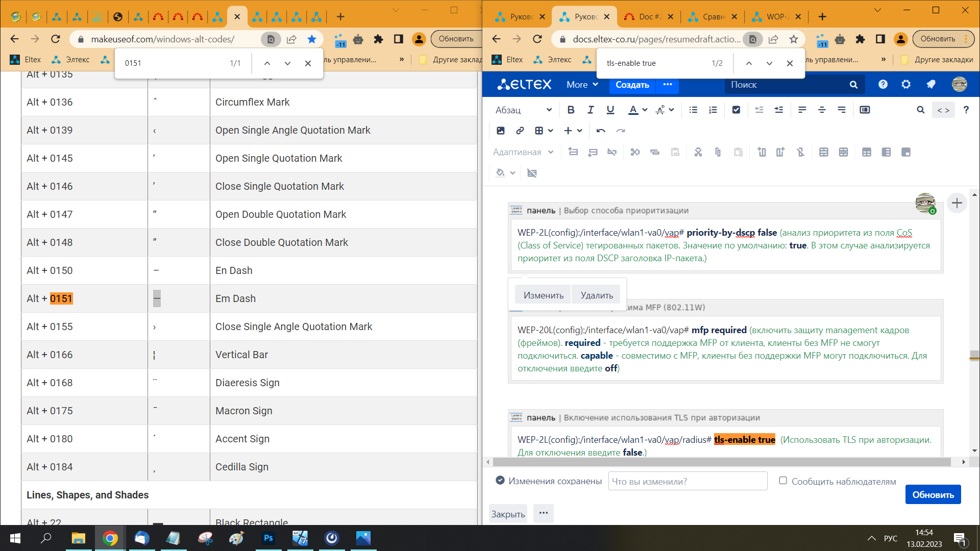Open the 'More' menu in Eltex header
Screen dimensions: 980x551
click(582, 85)
